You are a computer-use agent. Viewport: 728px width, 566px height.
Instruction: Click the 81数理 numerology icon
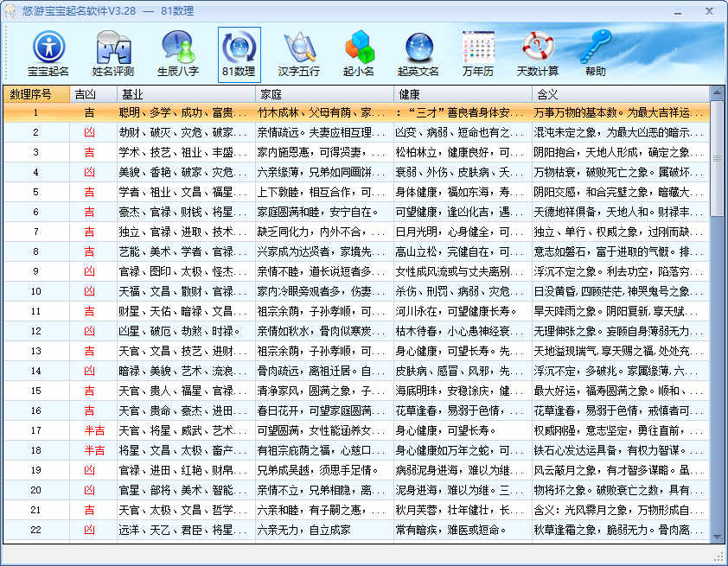point(238,48)
